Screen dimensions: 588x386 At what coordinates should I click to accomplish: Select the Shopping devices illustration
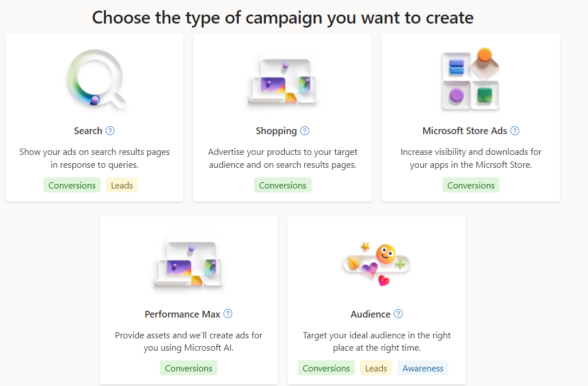(x=282, y=81)
